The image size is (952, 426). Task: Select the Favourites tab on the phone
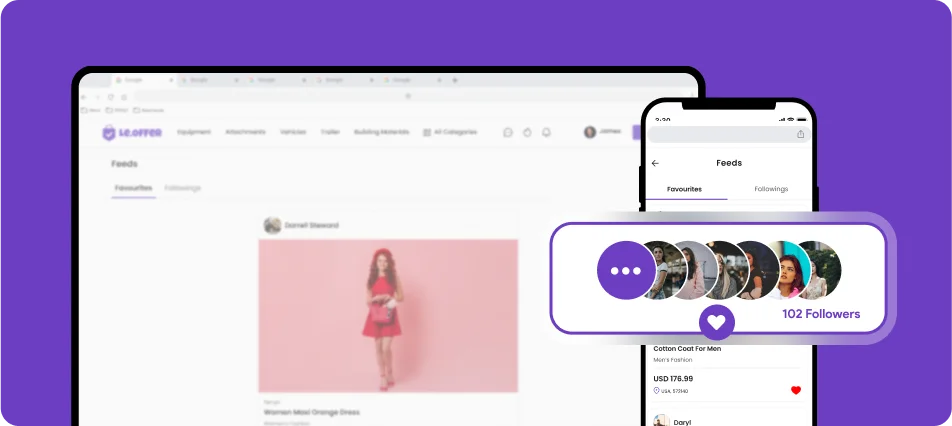point(684,189)
